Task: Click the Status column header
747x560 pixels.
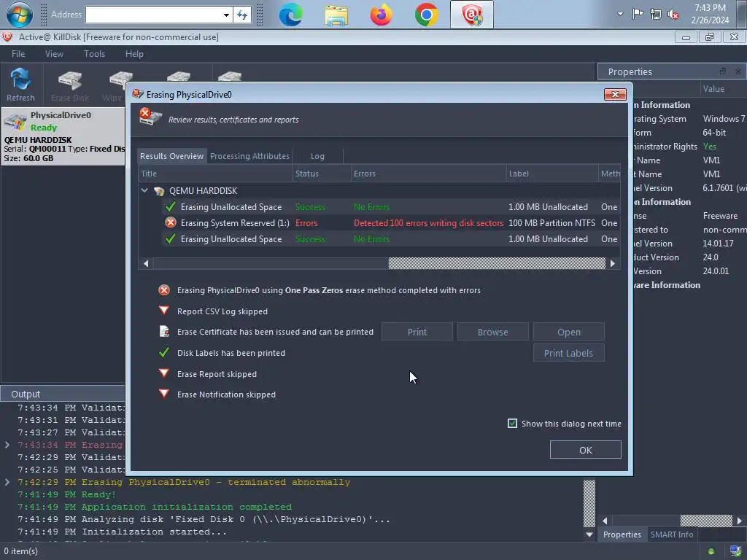Action: point(322,174)
